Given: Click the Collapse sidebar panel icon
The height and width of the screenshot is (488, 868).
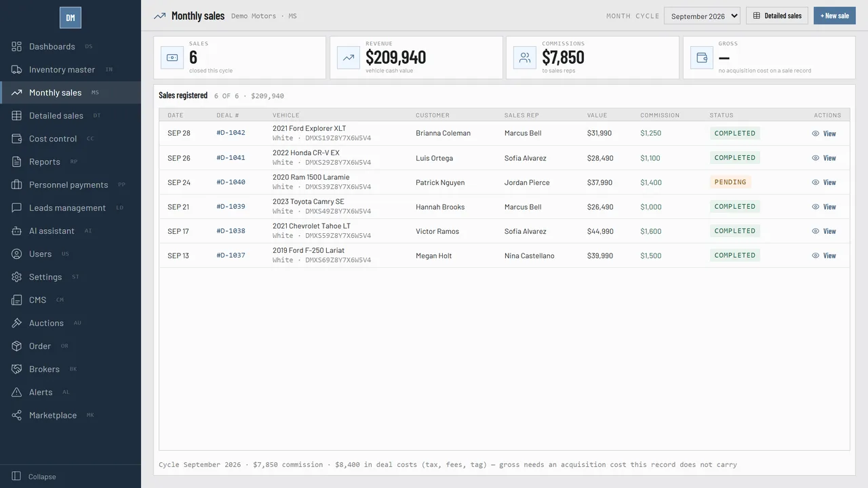Looking at the screenshot, I should coord(16,476).
